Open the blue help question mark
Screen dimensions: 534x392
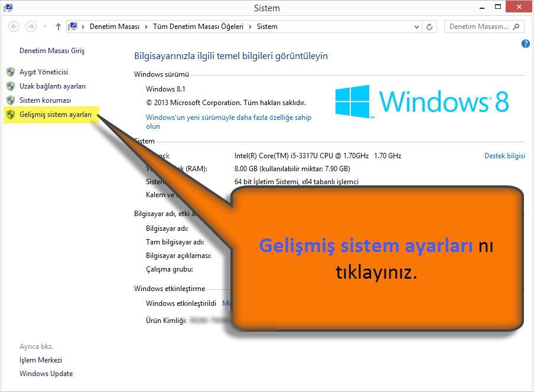[x=526, y=44]
